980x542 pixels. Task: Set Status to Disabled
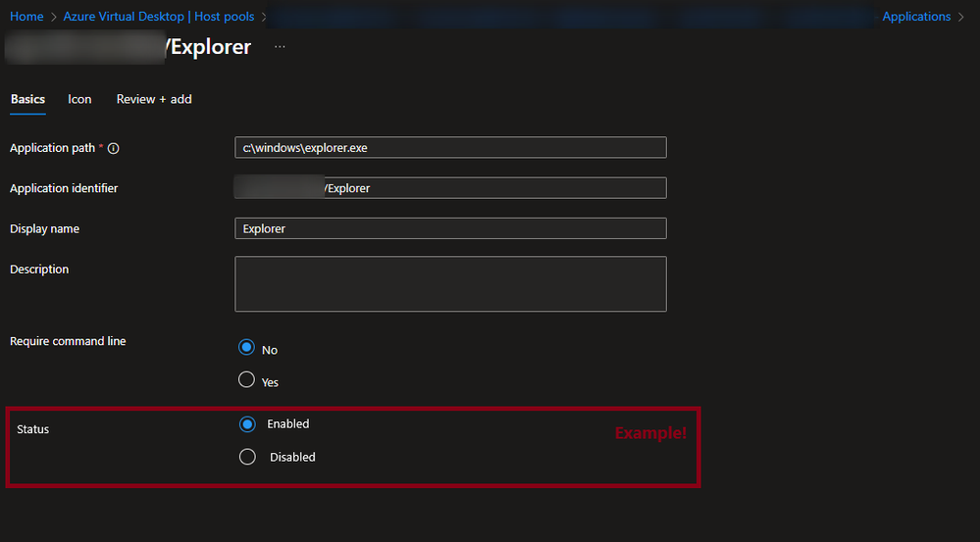click(247, 457)
